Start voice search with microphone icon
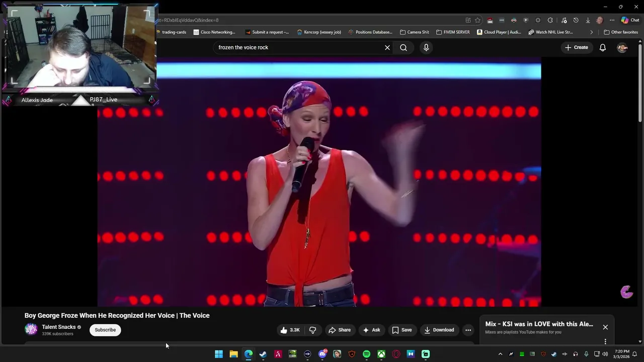The height and width of the screenshot is (362, 644). click(426, 47)
